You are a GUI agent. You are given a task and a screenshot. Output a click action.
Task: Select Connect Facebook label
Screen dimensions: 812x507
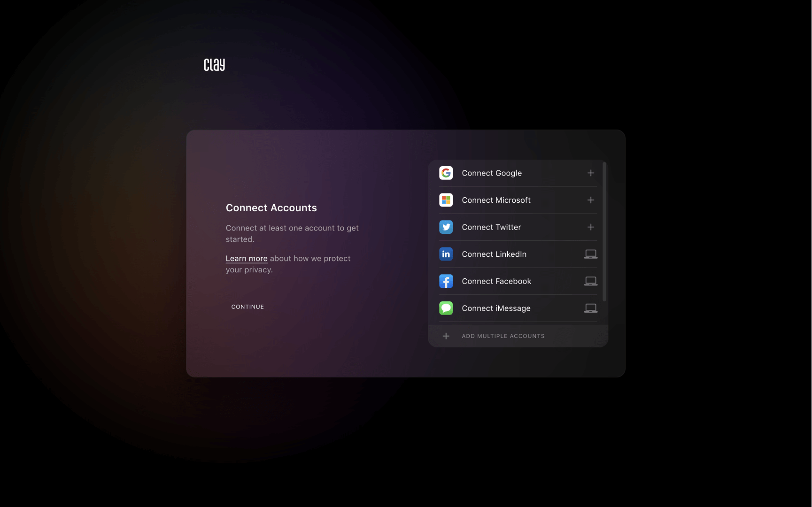pos(496,281)
